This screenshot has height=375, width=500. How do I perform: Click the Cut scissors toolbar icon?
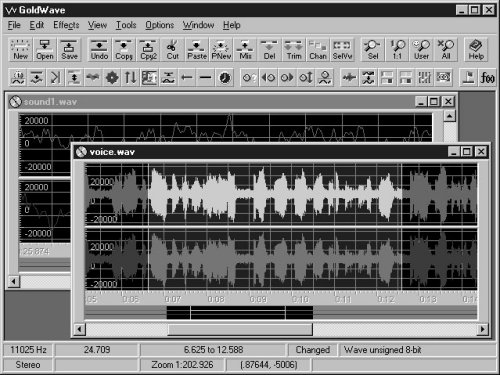click(173, 50)
